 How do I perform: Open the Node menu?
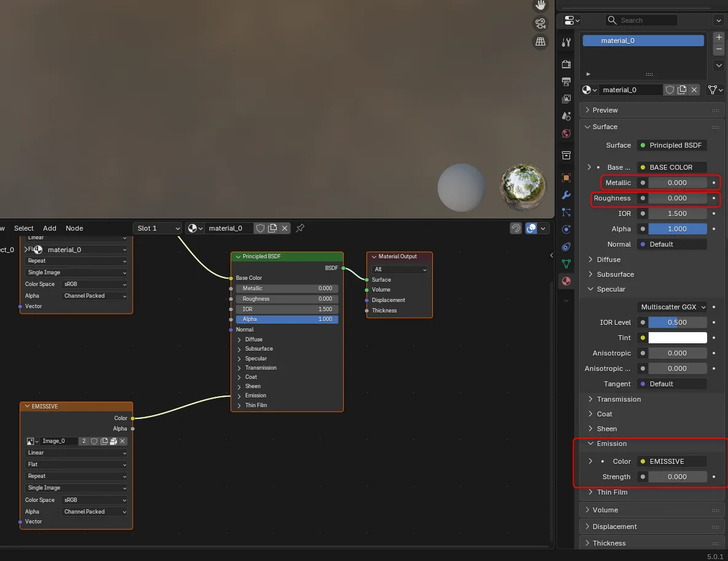[x=74, y=228]
